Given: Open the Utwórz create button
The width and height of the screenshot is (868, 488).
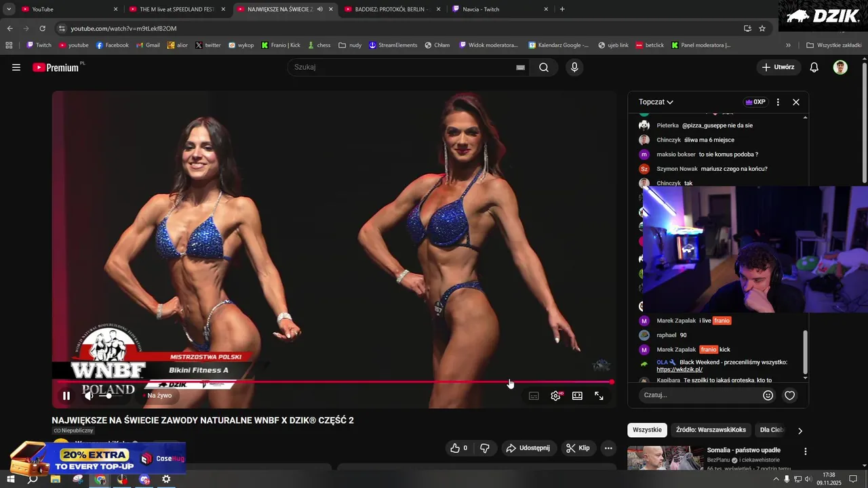Looking at the screenshot, I should pyautogui.click(x=778, y=67).
